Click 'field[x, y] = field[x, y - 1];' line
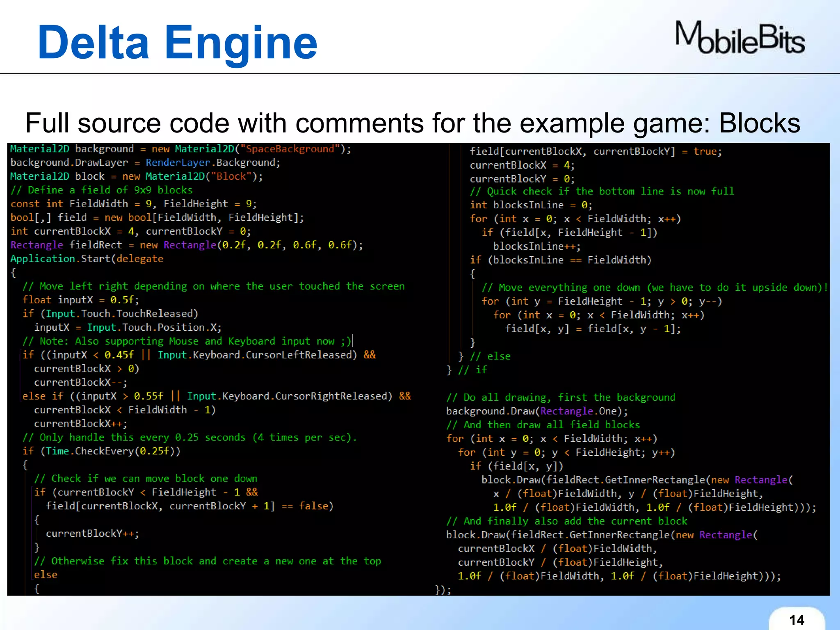The image size is (840, 630). (593, 329)
